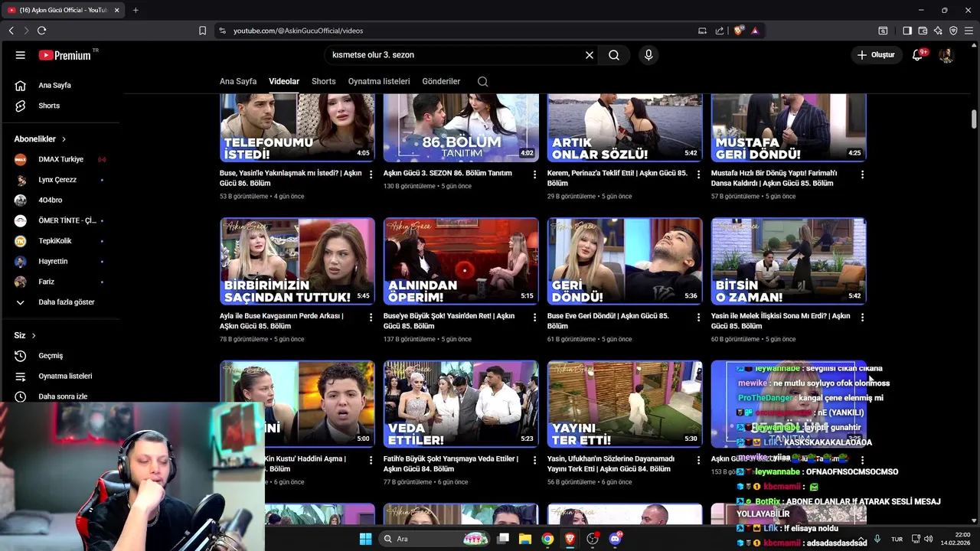Viewport: 980px width, 551px height.
Task: Switch to channel Ana Sayfa tab
Action: 238,81
